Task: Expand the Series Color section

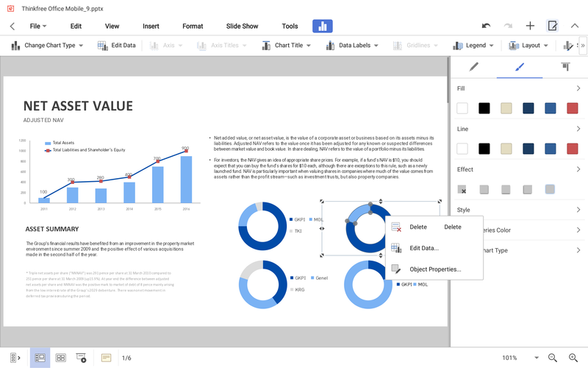Action: [x=532, y=230]
